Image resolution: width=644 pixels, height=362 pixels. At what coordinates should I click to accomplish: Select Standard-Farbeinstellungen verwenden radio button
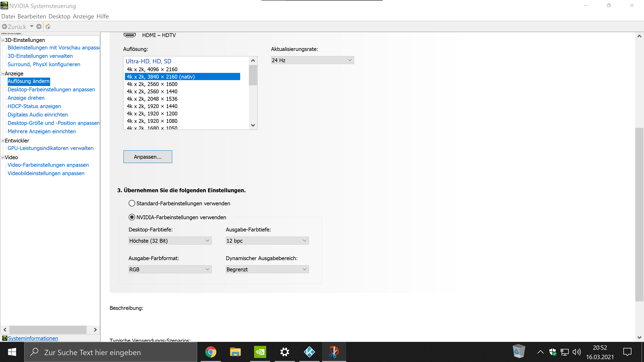point(132,203)
